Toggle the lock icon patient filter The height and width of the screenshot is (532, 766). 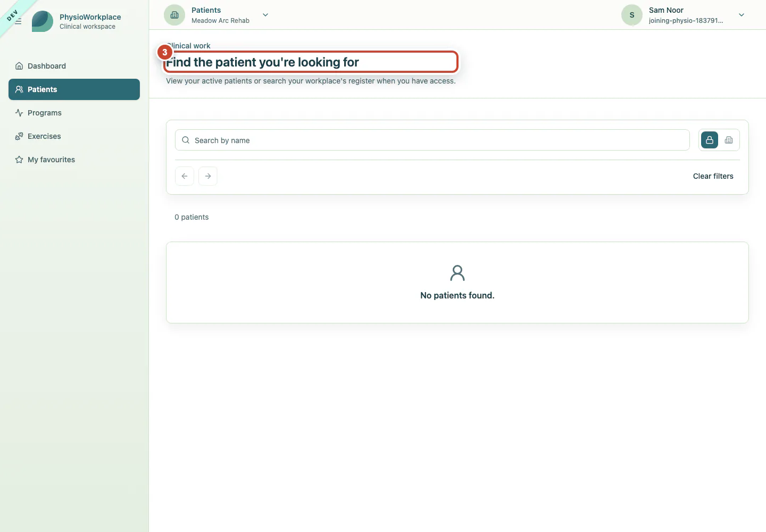tap(710, 140)
